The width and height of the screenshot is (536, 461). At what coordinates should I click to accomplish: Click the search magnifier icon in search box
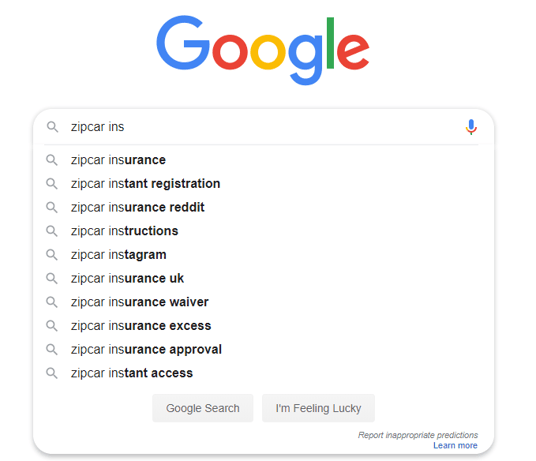click(52, 127)
